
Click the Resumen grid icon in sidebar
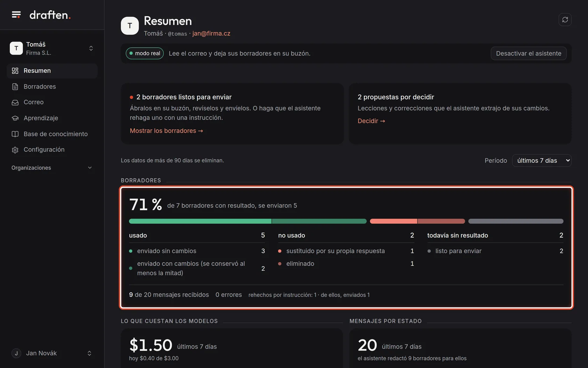(15, 71)
